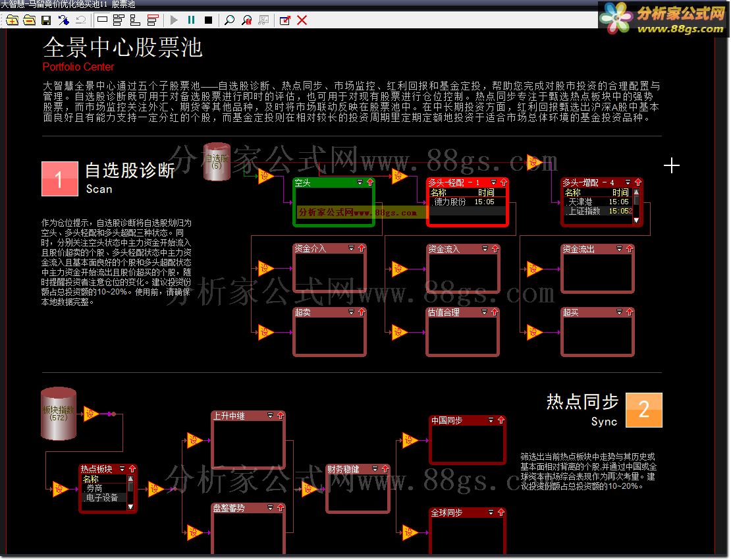Click the magnifier with red lock icon
Screen dimensions: 731x560
click(x=246, y=20)
